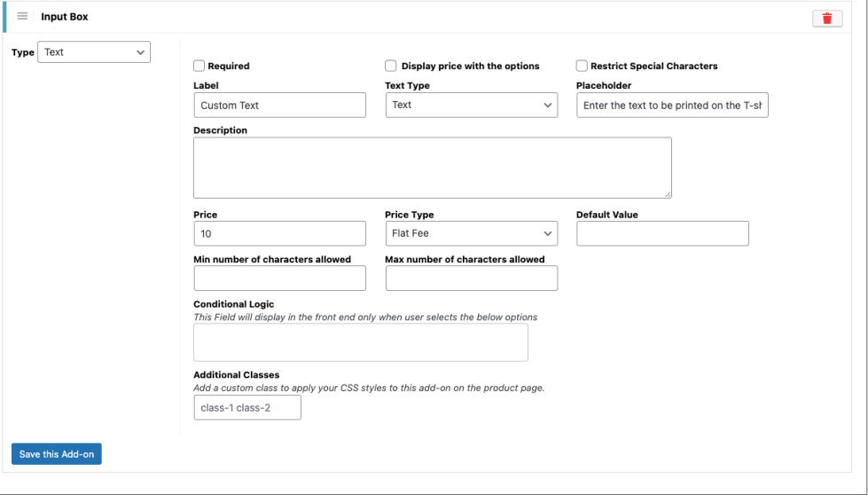The height and width of the screenshot is (495, 868).
Task: Open the Price Type dropdown
Action: pos(471,233)
